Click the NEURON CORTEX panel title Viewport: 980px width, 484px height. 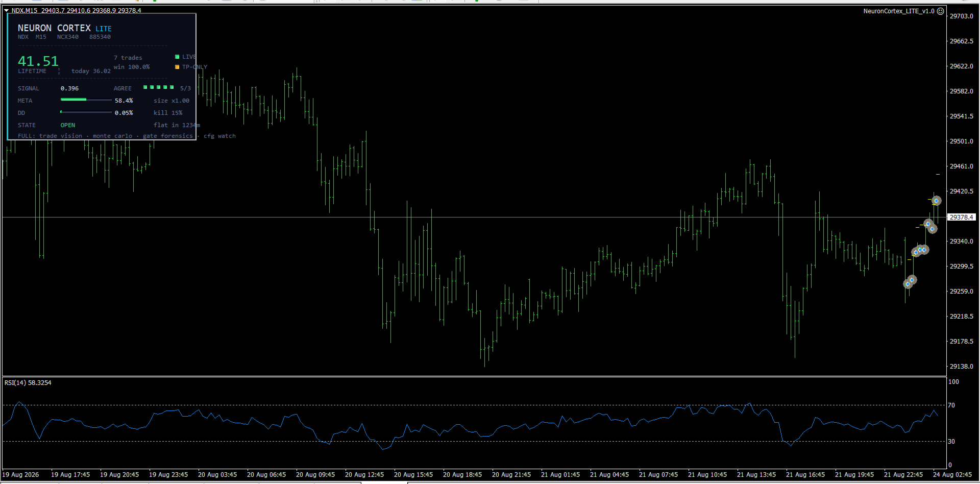tap(54, 28)
